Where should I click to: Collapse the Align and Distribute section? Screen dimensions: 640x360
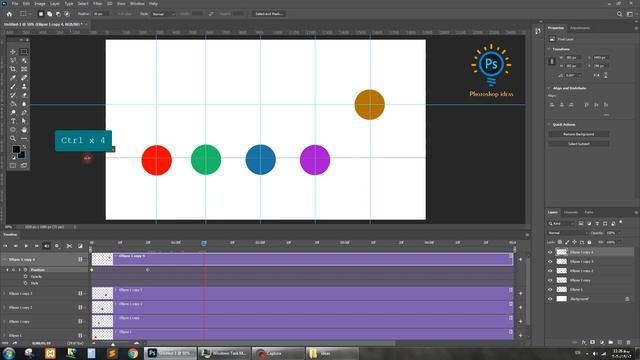(549, 88)
